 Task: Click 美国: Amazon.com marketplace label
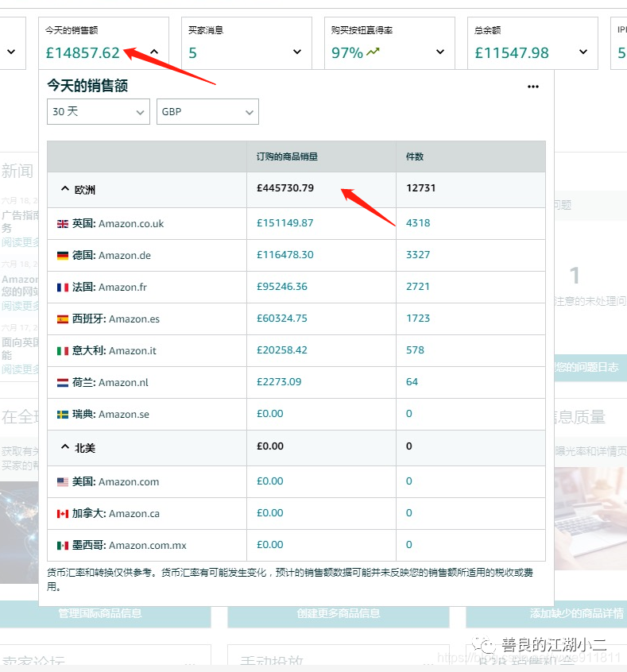(x=115, y=481)
